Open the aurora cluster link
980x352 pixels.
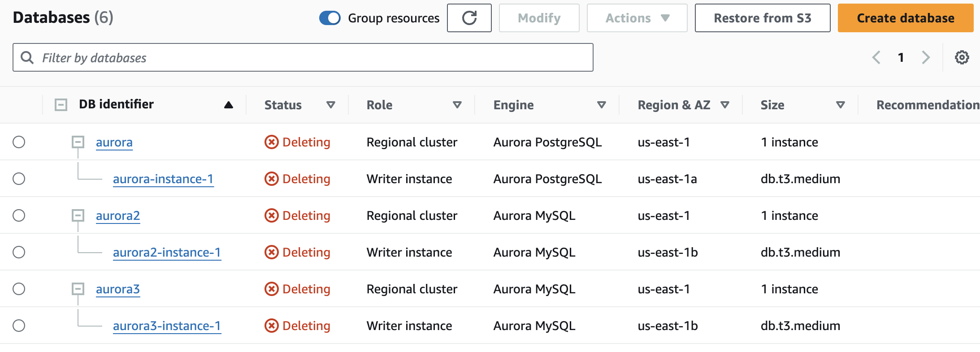coord(114,142)
